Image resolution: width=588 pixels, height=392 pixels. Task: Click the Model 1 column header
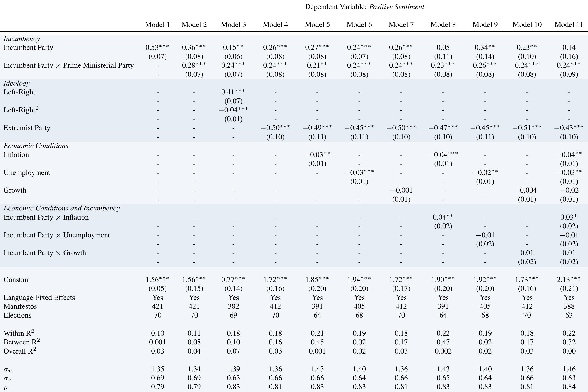157,24
